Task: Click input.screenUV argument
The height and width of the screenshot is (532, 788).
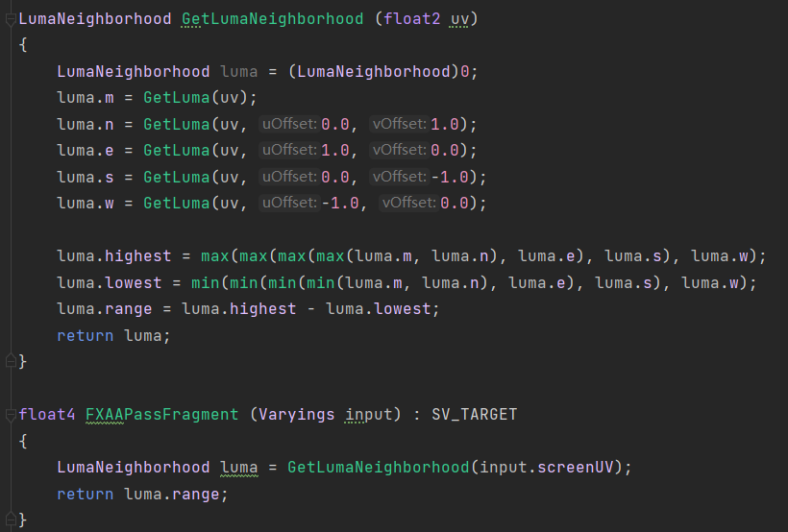Action: (x=546, y=468)
